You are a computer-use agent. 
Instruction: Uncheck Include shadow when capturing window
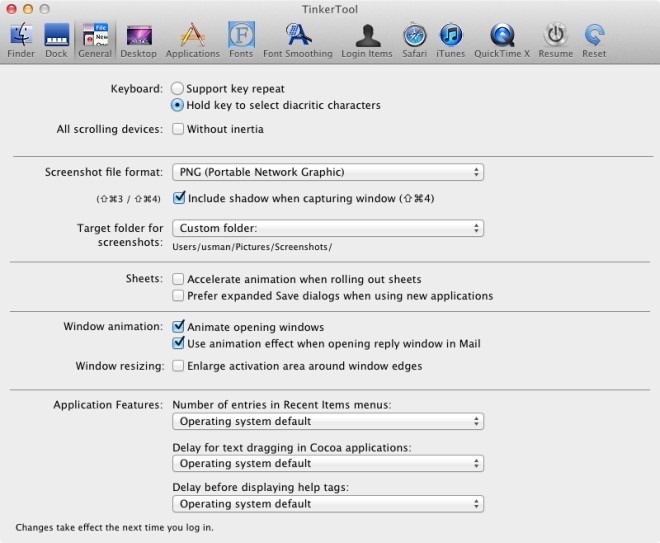[x=178, y=198]
